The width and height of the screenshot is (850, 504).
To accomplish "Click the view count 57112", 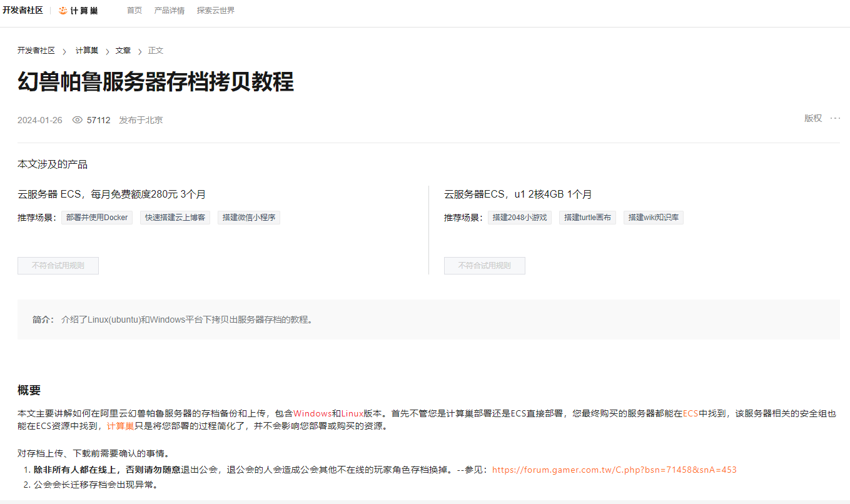I will point(99,120).
